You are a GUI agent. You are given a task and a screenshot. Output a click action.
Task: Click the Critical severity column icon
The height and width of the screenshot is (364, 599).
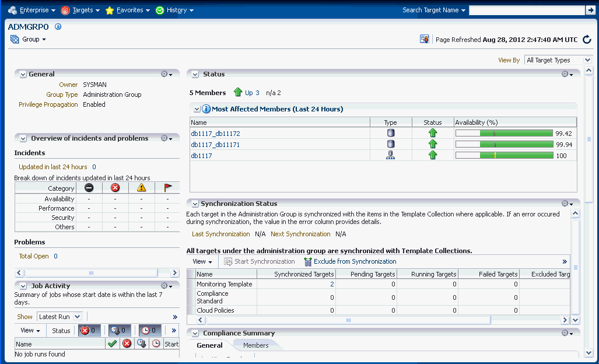tap(115, 187)
